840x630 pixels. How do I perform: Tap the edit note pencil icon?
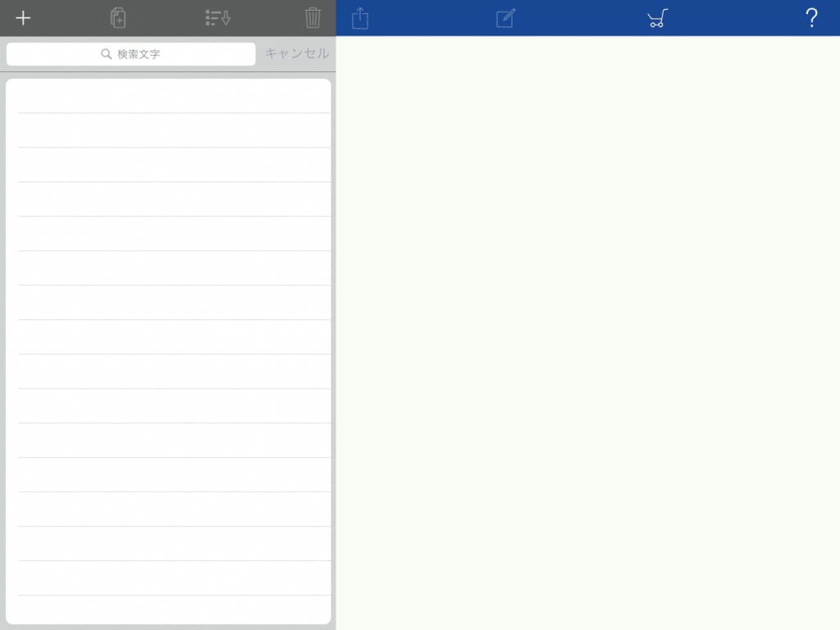(505, 18)
